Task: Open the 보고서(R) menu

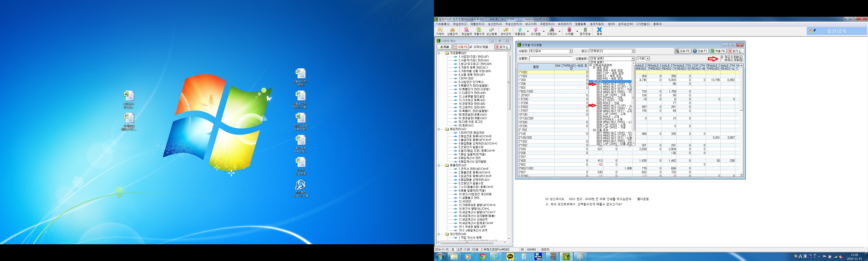Action: point(531,24)
